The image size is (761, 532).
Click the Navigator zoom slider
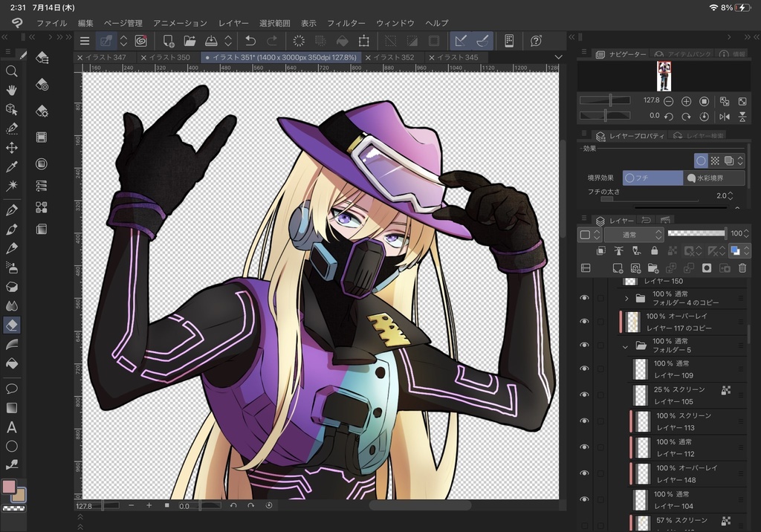pyautogui.click(x=605, y=100)
